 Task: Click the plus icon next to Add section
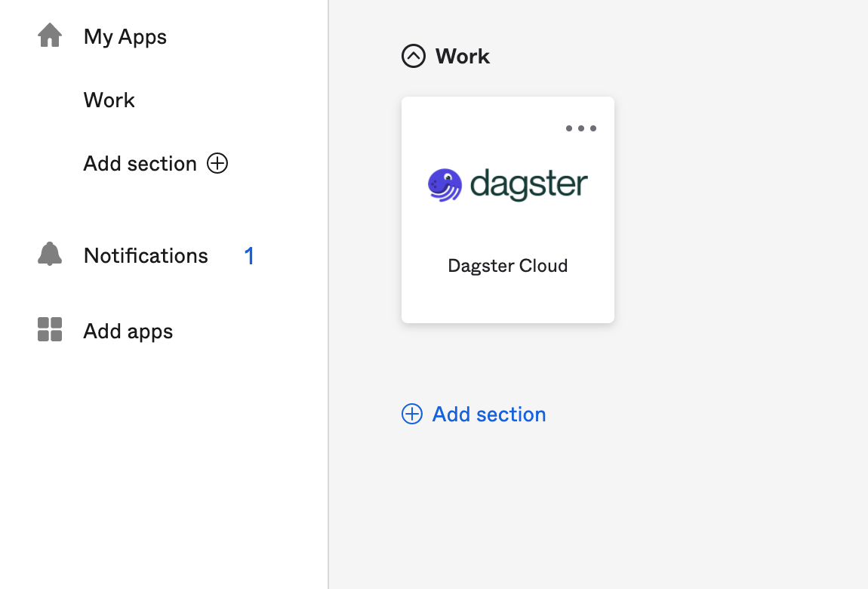[217, 163]
